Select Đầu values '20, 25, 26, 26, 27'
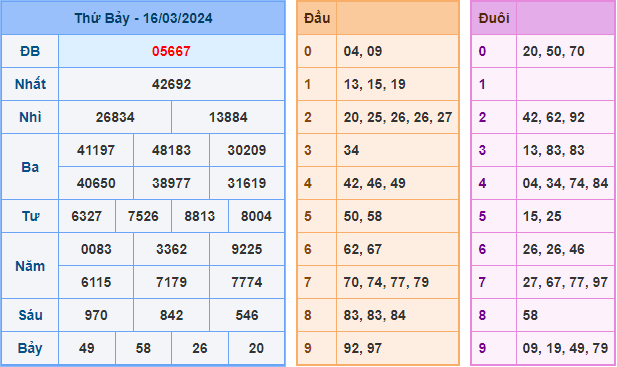The height and width of the screenshot is (367, 617). (398, 117)
